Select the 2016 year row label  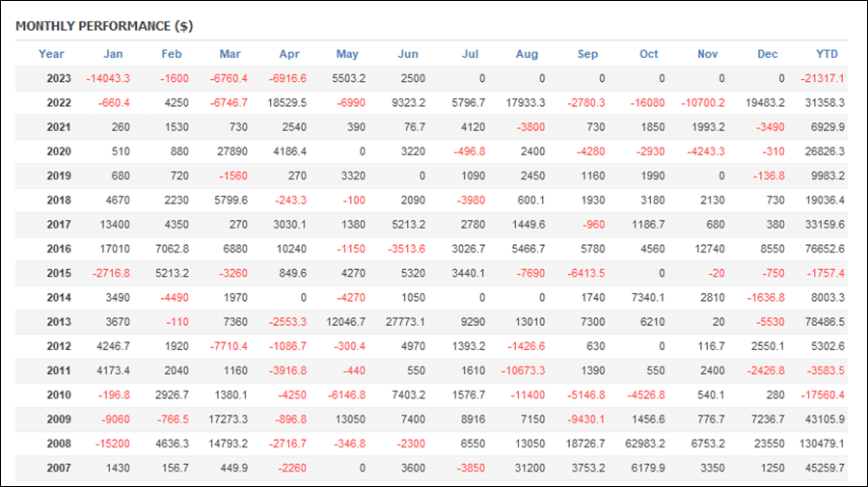[x=59, y=249]
